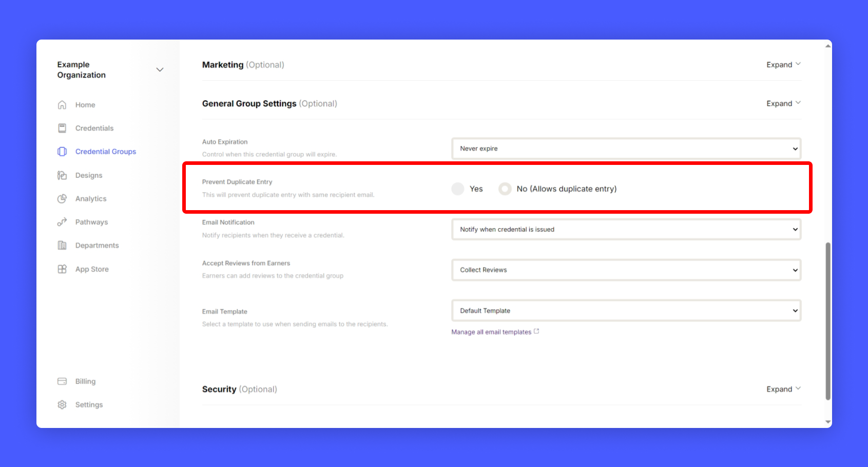Open Credential Groups menu item

tap(105, 152)
